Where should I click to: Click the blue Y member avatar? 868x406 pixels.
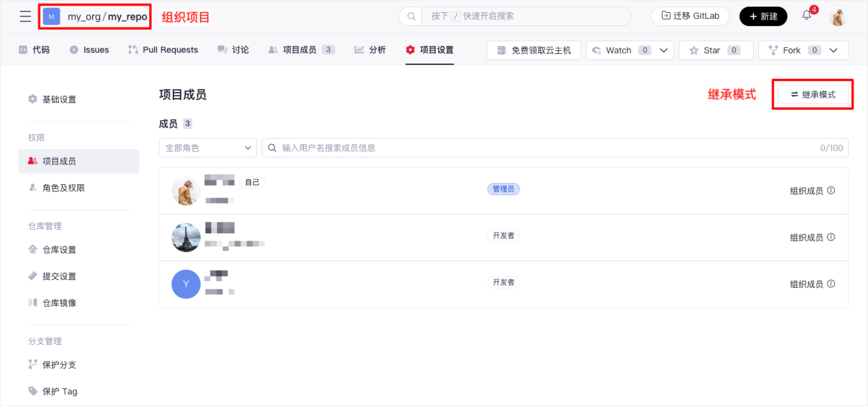coord(186,284)
